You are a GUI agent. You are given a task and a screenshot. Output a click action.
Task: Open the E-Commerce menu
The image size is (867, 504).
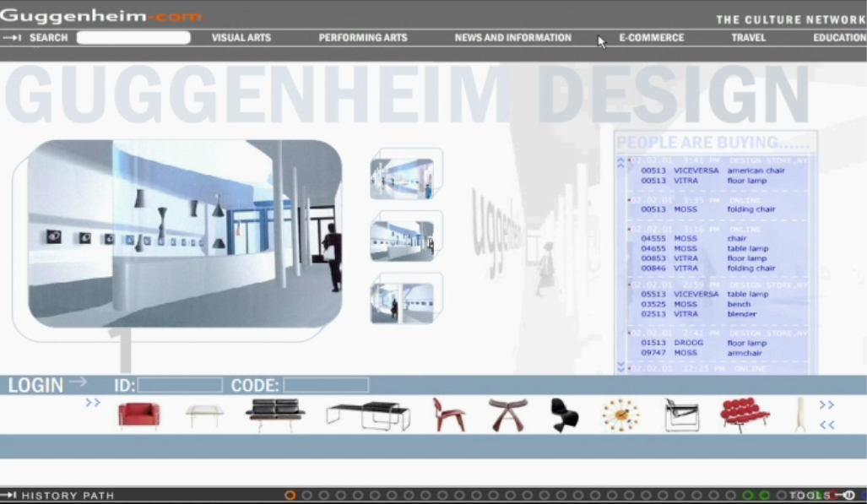(x=651, y=37)
